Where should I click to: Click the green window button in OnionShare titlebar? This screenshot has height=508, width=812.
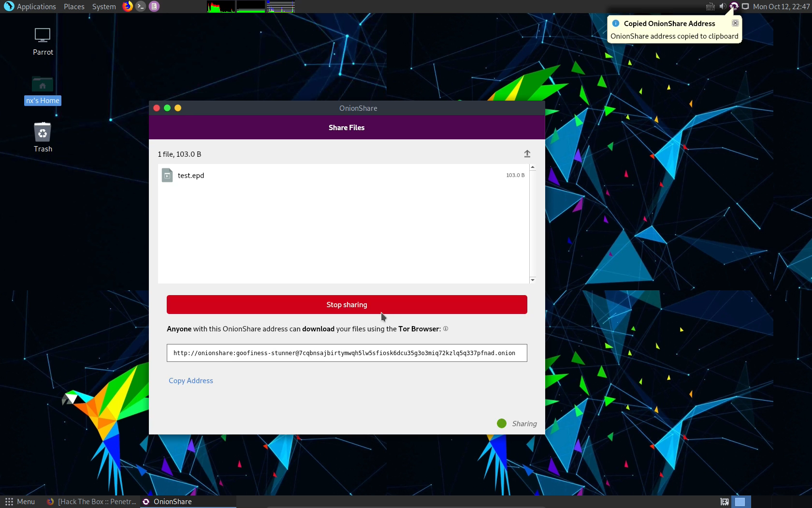coord(167,108)
